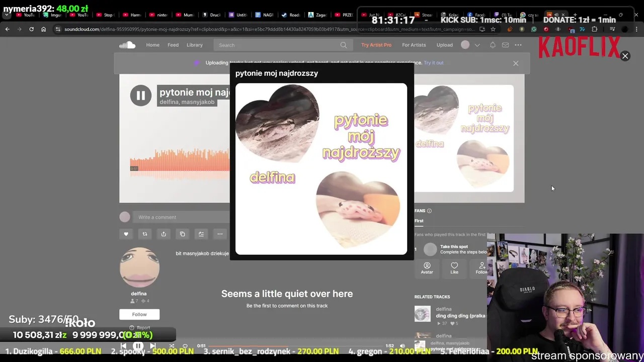This screenshot has height=362, width=644.
Task: Bookmark the page with the star icon
Action: (493, 29)
